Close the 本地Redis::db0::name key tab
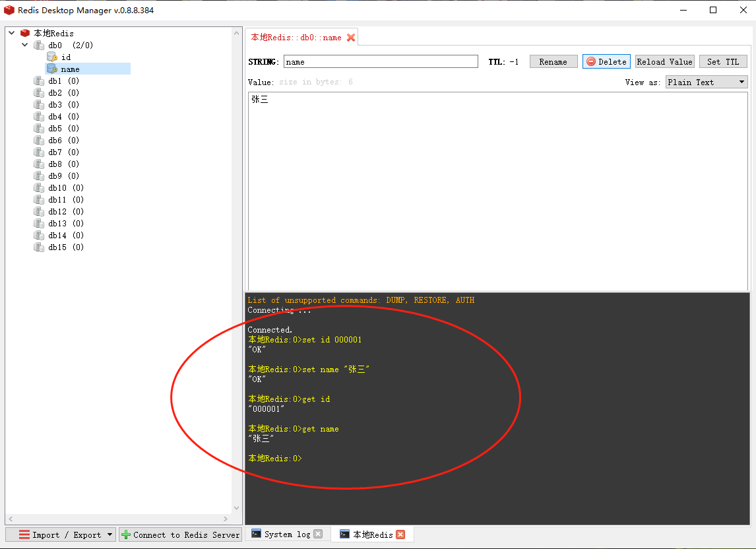The image size is (756, 549). coord(351,38)
